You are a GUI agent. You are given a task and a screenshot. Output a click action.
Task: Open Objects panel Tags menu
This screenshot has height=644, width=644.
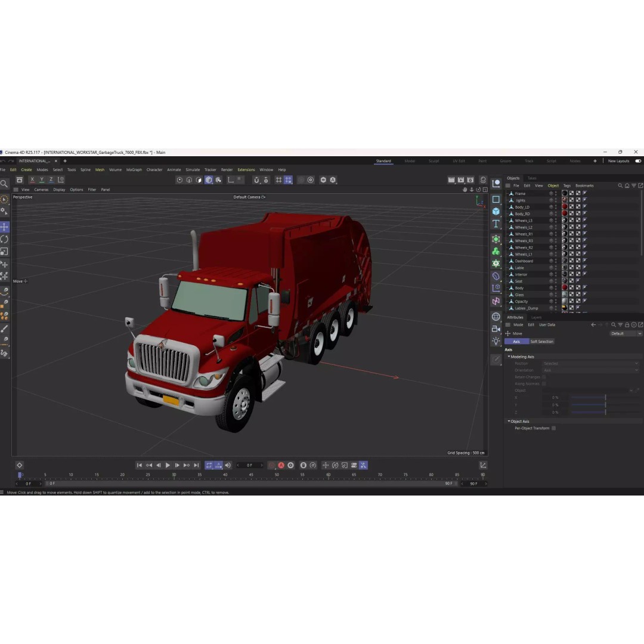(567, 185)
